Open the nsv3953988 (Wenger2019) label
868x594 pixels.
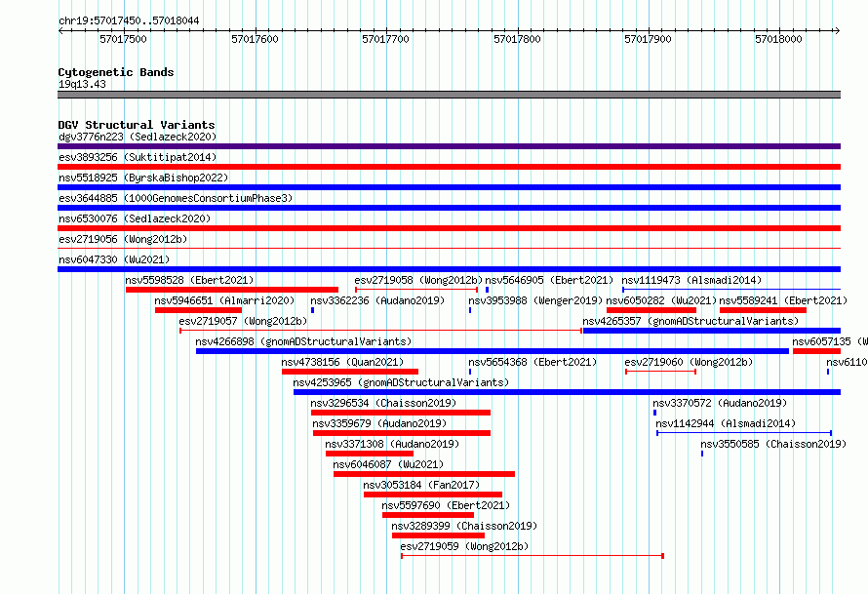point(535,300)
